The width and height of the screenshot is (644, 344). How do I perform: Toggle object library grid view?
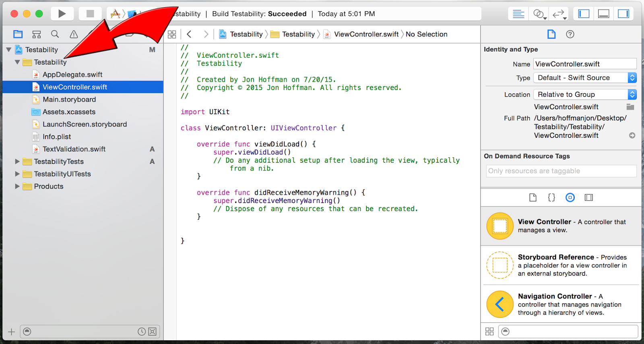(x=489, y=332)
